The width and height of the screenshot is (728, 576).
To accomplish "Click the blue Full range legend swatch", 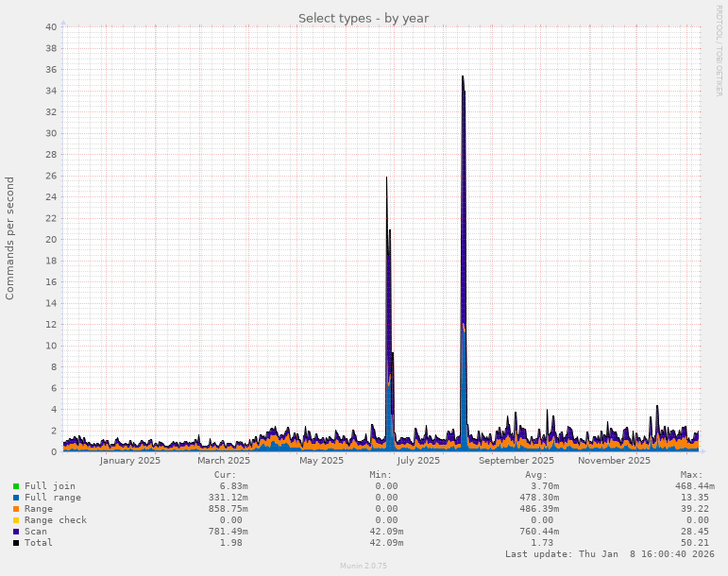I will (x=16, y=498).
